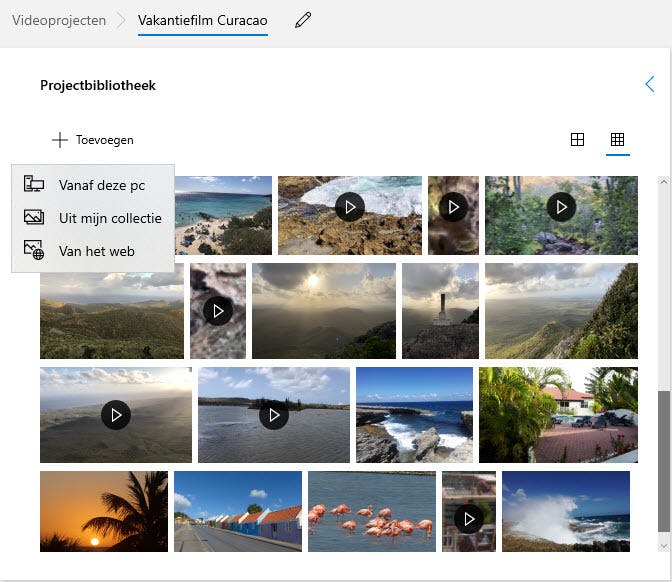Click the computer icon for this PC

tap(34, 185)
